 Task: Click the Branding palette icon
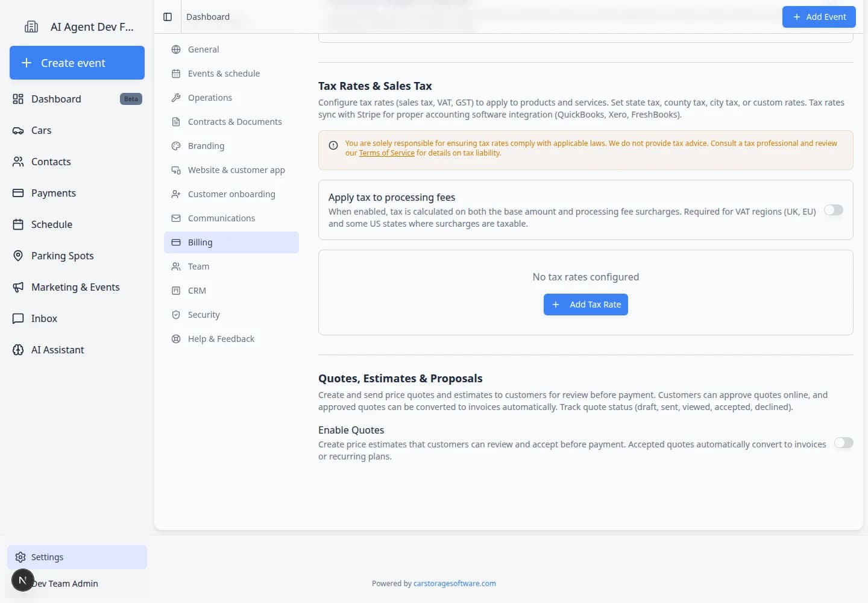coord(176,146)
